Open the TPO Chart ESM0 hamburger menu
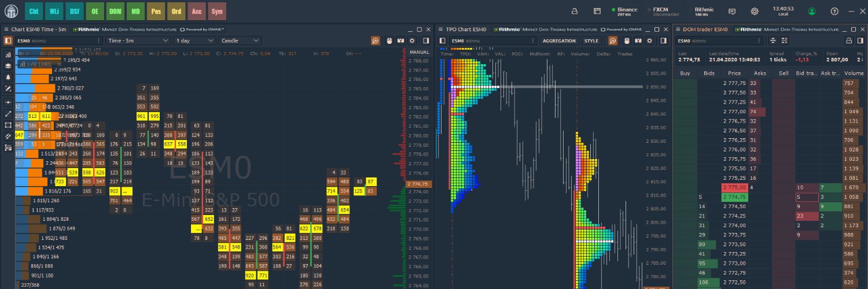This screenshot has width=868, height=289. tap(441, 29)
